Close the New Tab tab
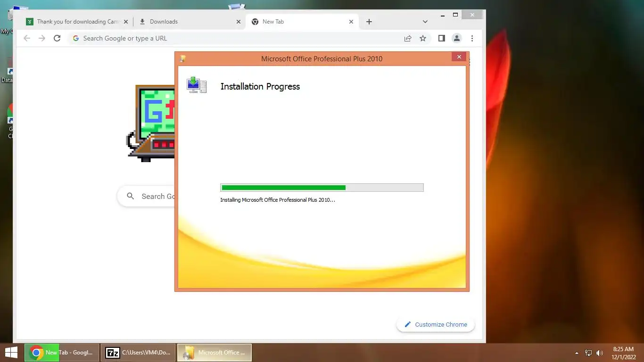 click(351, 22)
